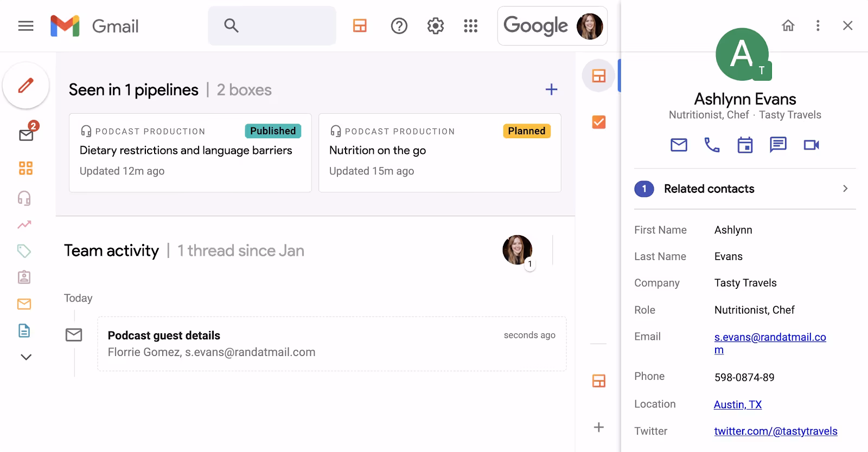Send email to Ashlynn via envelope icon
This screenshot has width=868, height=452.
click(x=679, y=145)
